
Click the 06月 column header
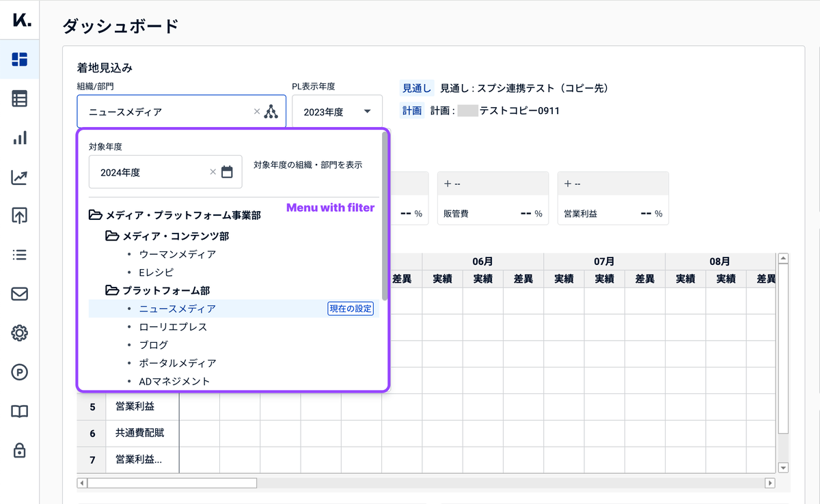pyautogui.click(x=482, y=262)
